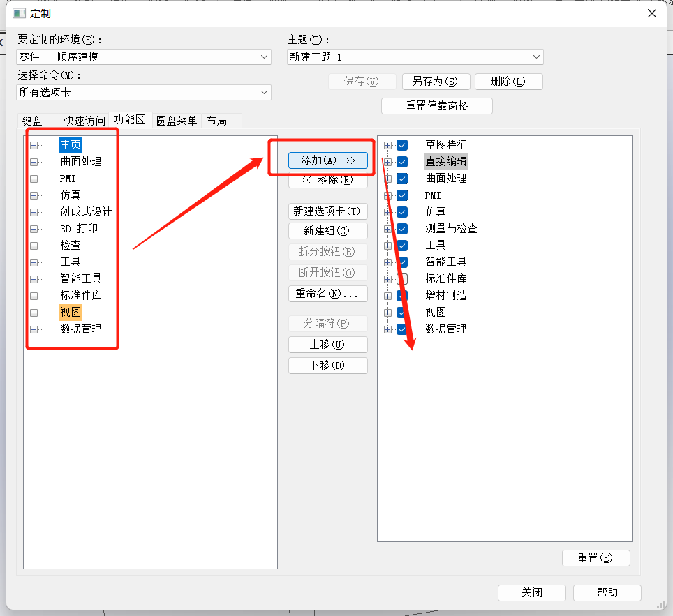Screen dimensions: 673x616
Task: Select 增材制造 in the right list
Action: [446, 296]
